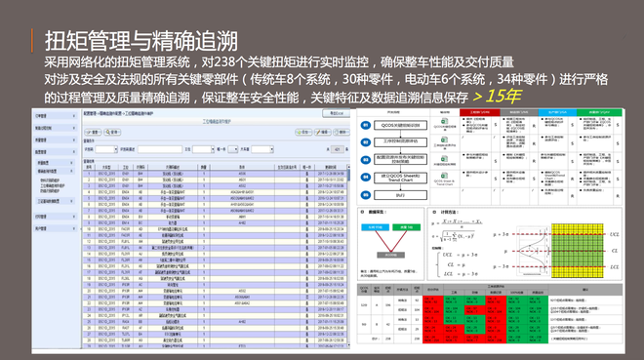
Task: Open the last filter dropdown in query row
Action: pos(262,149)
